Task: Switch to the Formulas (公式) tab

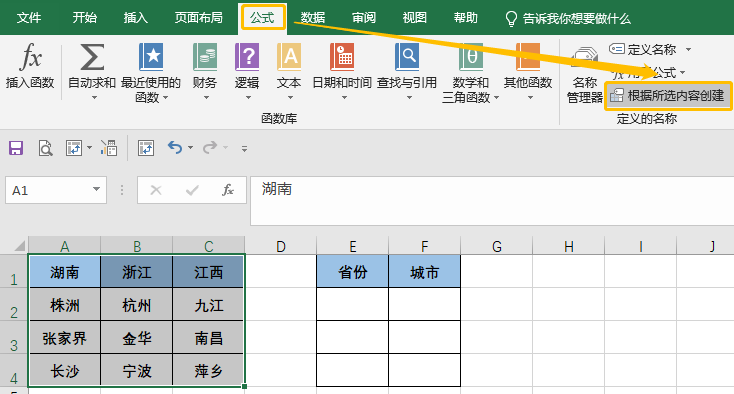Action: (x=263, y=18)
